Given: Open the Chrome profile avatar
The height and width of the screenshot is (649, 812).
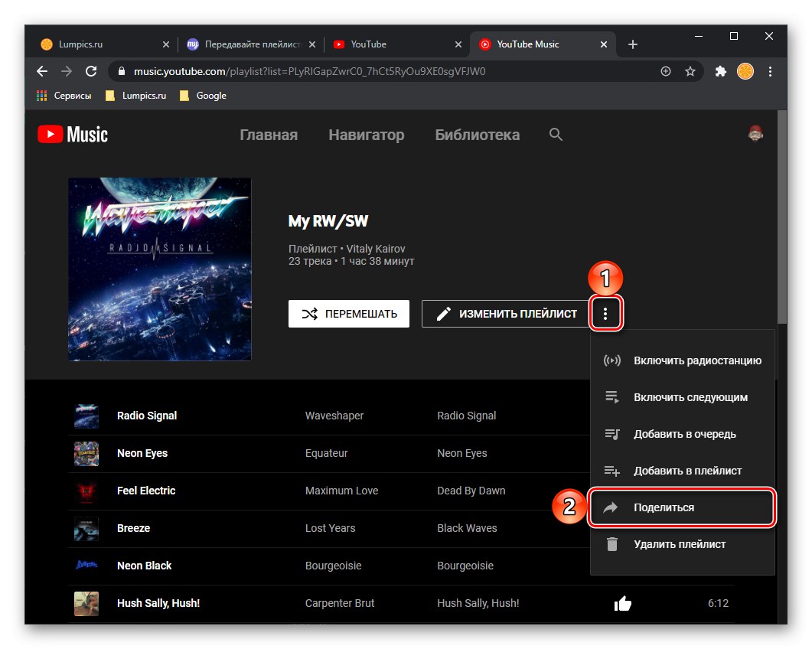Looking at the screenshot, I should coord(745,71).
